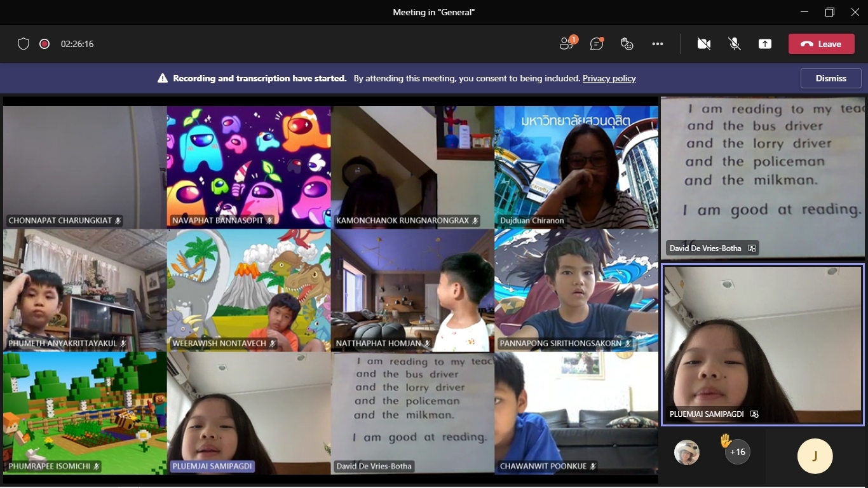Screen dimensions: 868x488
Task: Click icon beside PLUEMJAI SAMIPAGDI name label
Action: point(754,414)
